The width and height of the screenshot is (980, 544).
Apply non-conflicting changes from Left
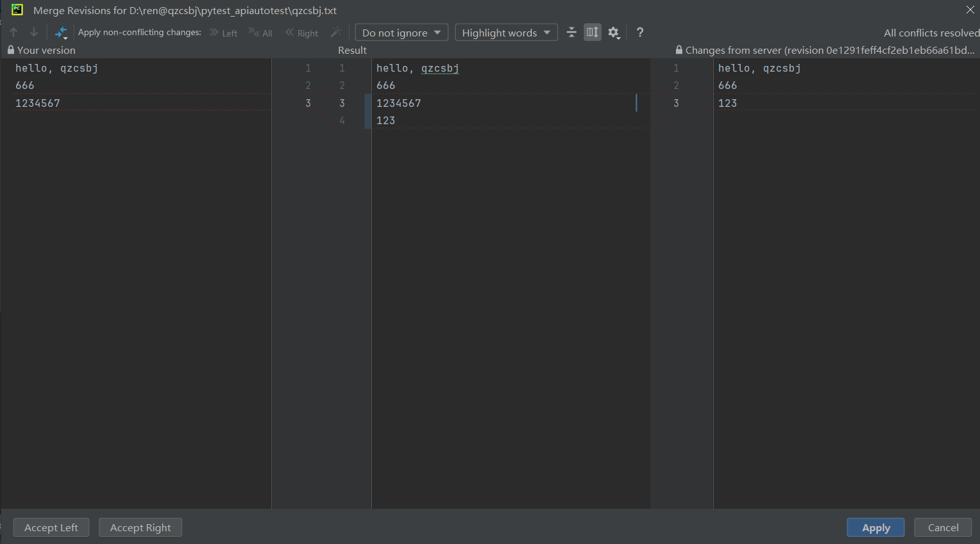pyautogui.click(x=223, y=33)
